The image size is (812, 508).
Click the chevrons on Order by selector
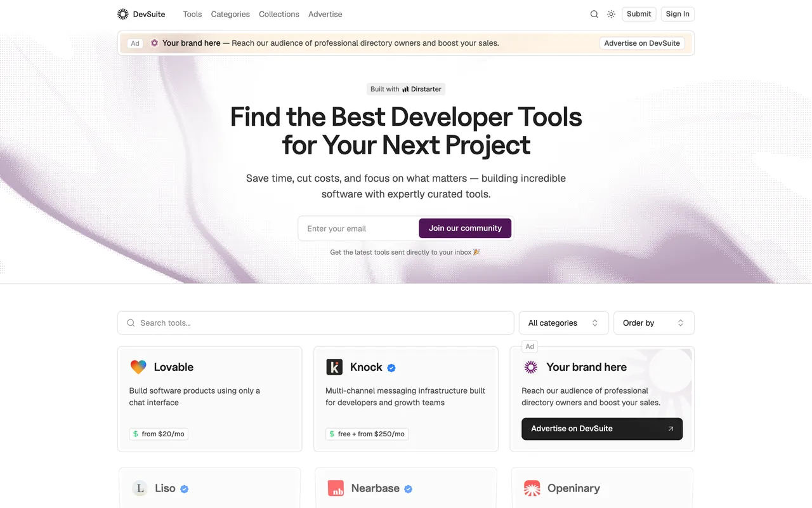(x=681, y=323)
